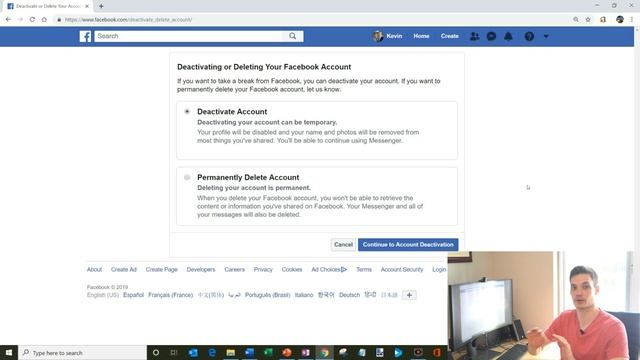Click the Office extension icon
The width and height of the screenshot is (640, 360).
point(603,20)
